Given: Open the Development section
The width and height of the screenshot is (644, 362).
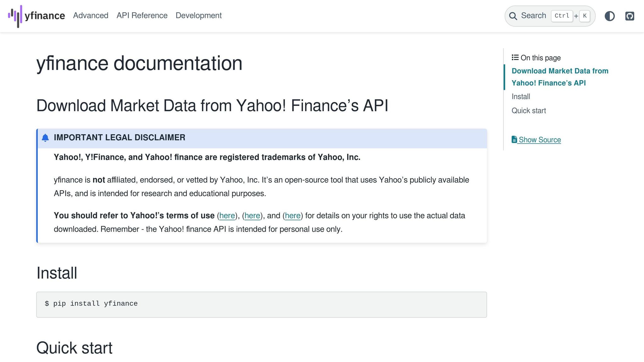Looking at the screenshot, I should [x=198, y=15].
